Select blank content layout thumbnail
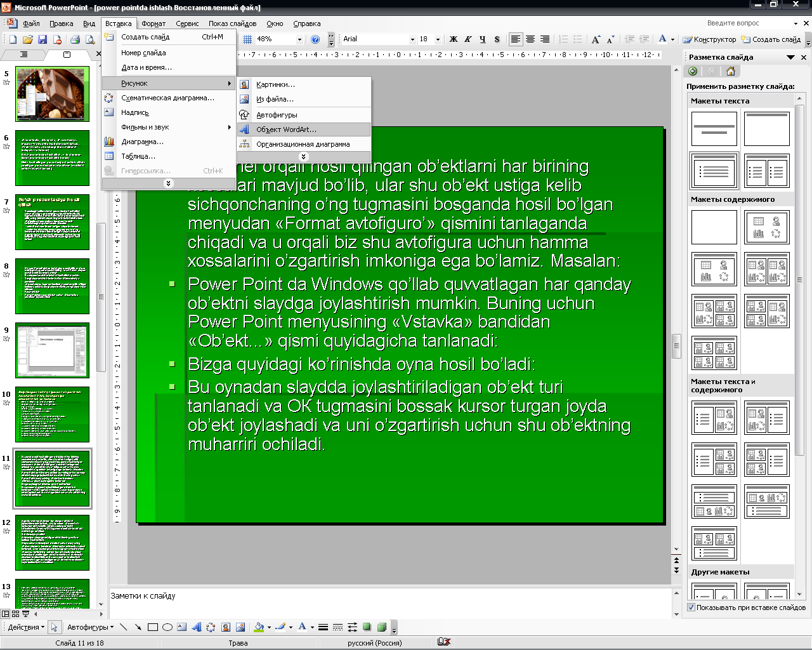 coord(714,227)
